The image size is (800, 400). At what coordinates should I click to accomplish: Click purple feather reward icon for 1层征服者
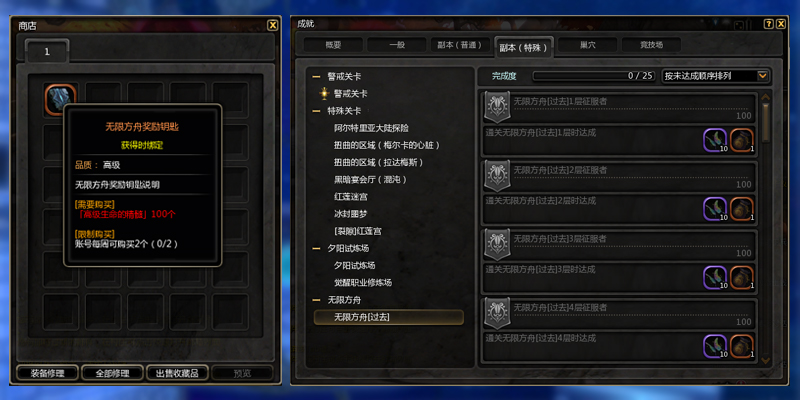click(x=715, y=140)
